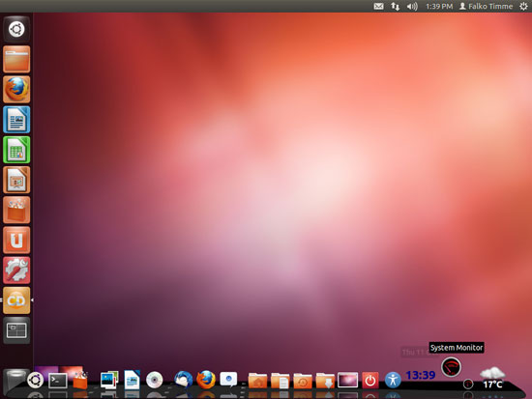Open System Settings wrench-and-gear icon
The height and width of the screenshot is (399, 532).
(x=16, y=271)
